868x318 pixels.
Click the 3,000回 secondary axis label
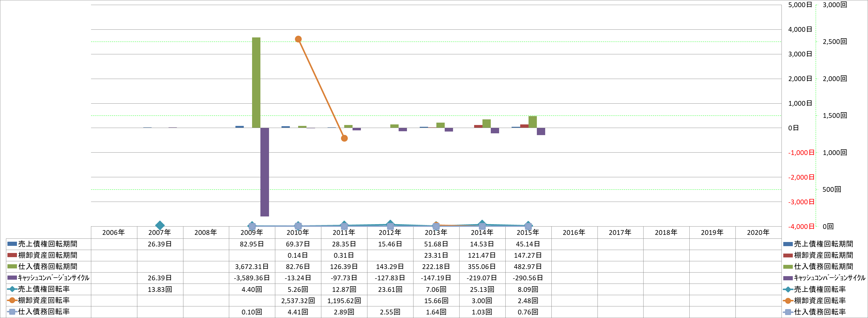(835, 5)
